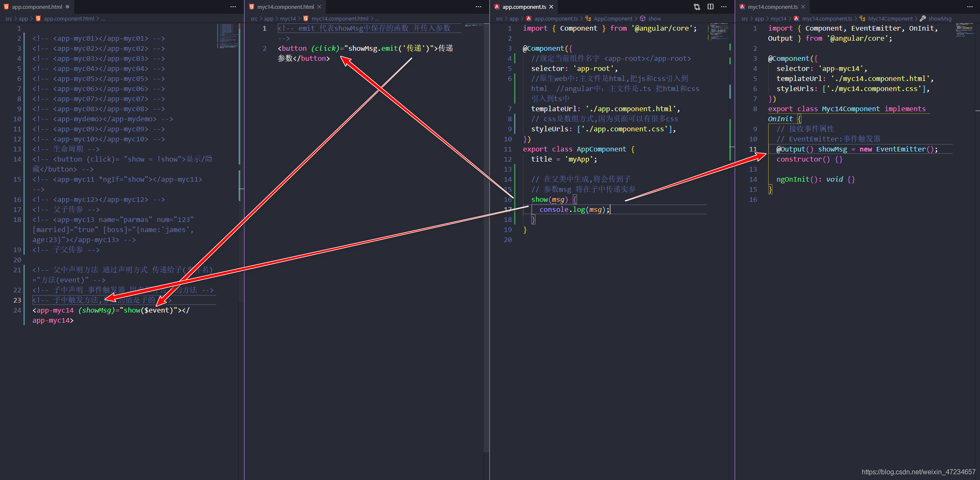Screen dimensions: 980x480
Task: Click line number 24 in app.component.html
Action: 17,310
